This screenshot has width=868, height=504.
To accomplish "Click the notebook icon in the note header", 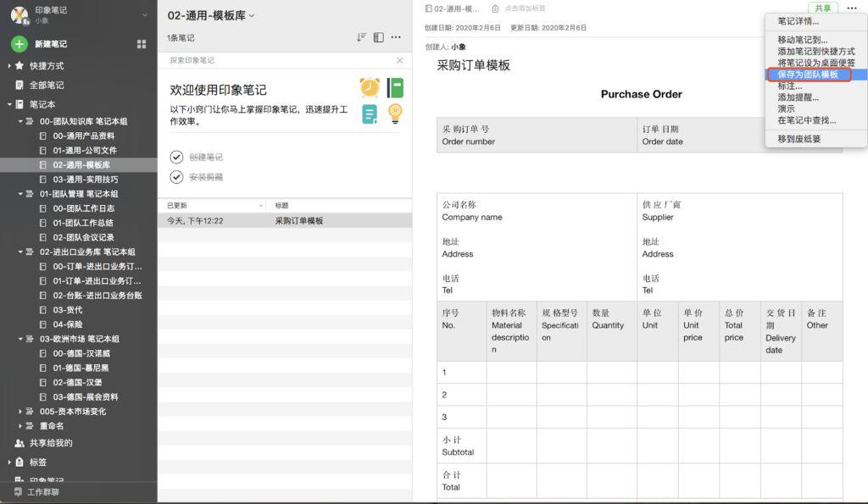I will point(428,8).
